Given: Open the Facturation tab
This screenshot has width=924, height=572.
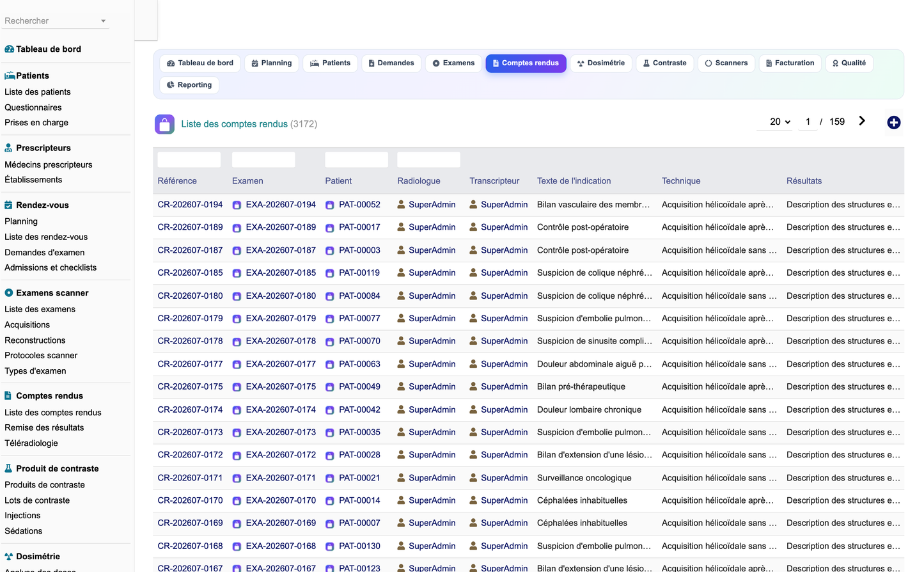Looking at the screenshot, I should coord(790,63).
